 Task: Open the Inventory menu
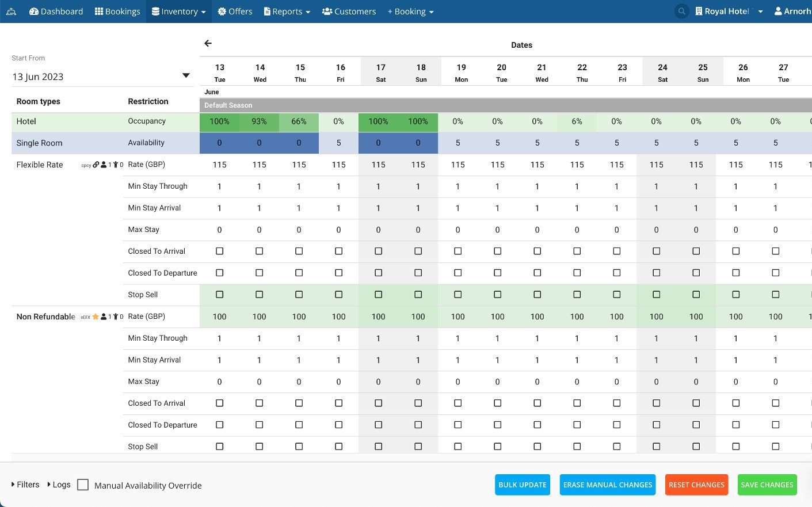[x=178, y=12]
